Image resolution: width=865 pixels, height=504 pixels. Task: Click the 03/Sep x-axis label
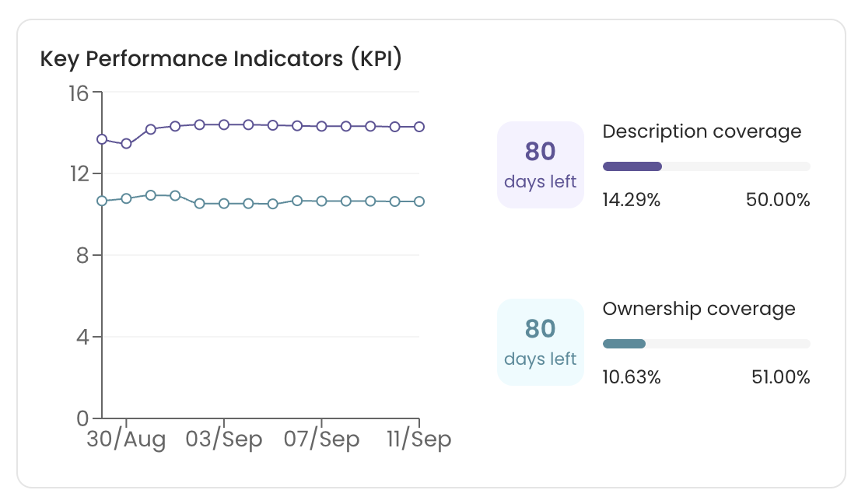tap(224, 439)
